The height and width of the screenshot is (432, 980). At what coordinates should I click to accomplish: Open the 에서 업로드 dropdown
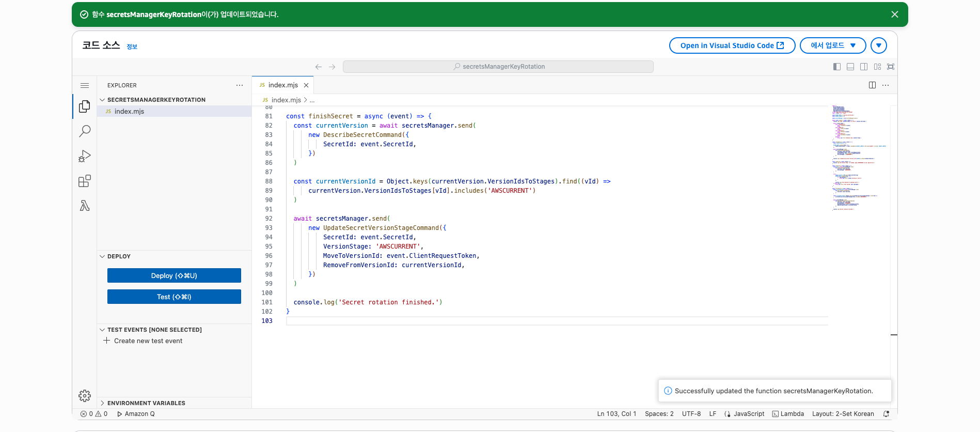coord(833,45)
